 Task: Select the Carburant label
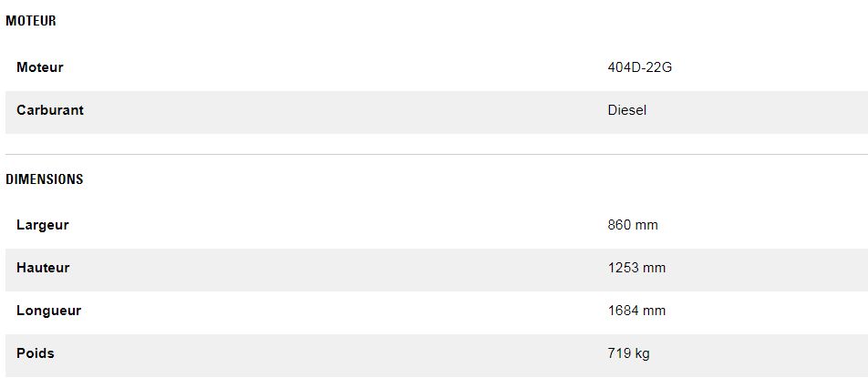tap(50, 110)
